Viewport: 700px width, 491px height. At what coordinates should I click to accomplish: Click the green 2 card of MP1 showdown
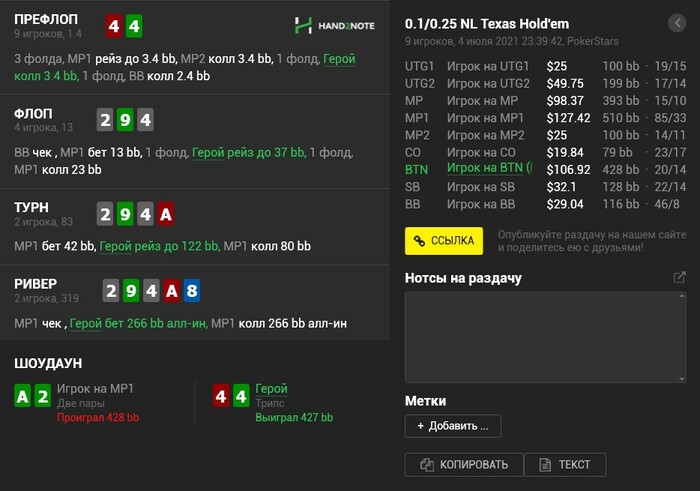[43, 396]
